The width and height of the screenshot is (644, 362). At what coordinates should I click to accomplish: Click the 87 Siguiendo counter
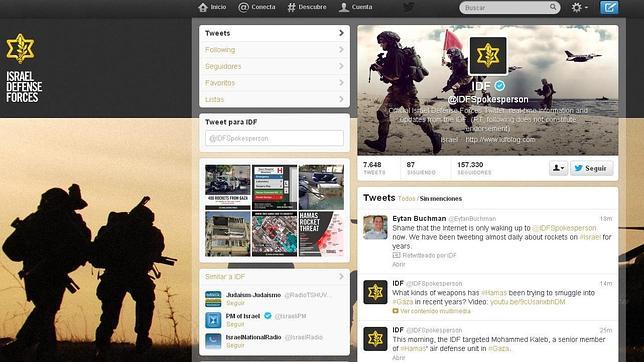pyautogui.click(x=421, y=168)
